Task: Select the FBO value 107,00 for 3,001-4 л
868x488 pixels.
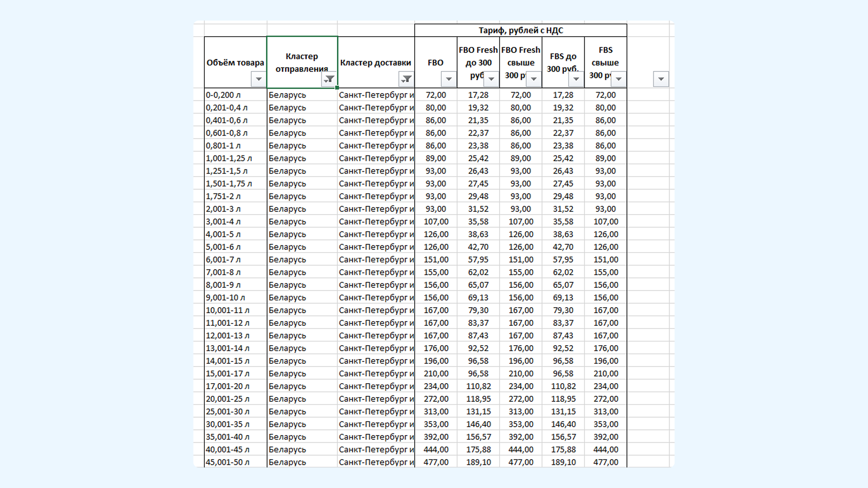Action: point(436,221)
